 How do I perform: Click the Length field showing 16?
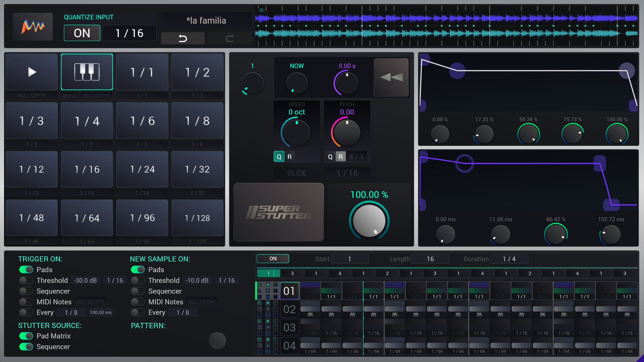point(430,258)
